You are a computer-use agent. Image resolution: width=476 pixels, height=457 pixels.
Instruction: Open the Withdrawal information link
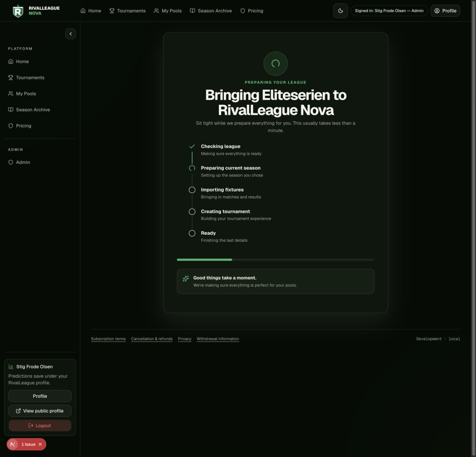coord(218,339)
